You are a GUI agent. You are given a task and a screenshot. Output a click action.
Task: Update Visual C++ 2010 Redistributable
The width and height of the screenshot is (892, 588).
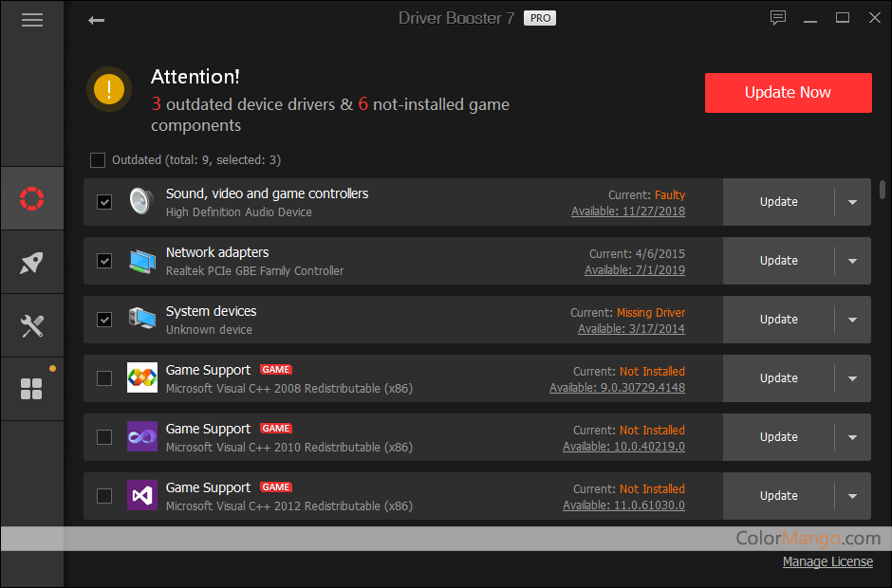[778, 437]
